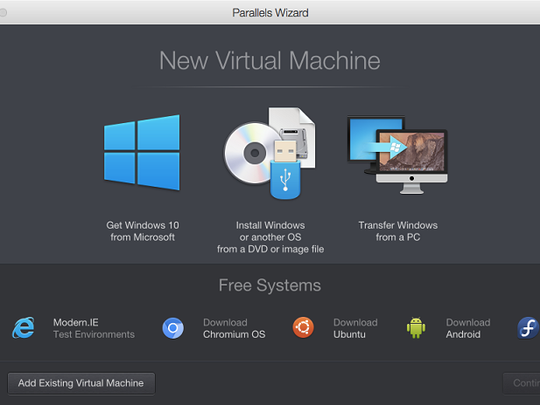The image size is (540, 405).
Task: Click 'Download Chromium OS' text
Action: coord(234,328)
